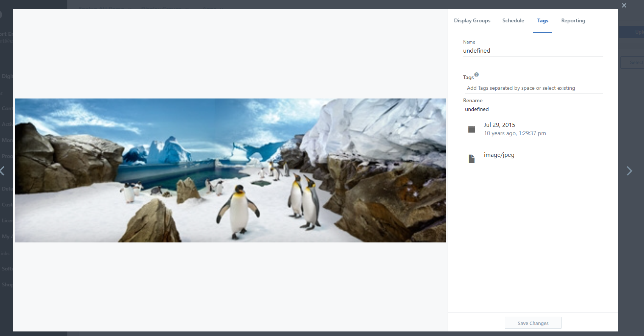The width and height of the screenshot is (644, 336).
Task: Click the Rename label
Action: coord(473,101)
